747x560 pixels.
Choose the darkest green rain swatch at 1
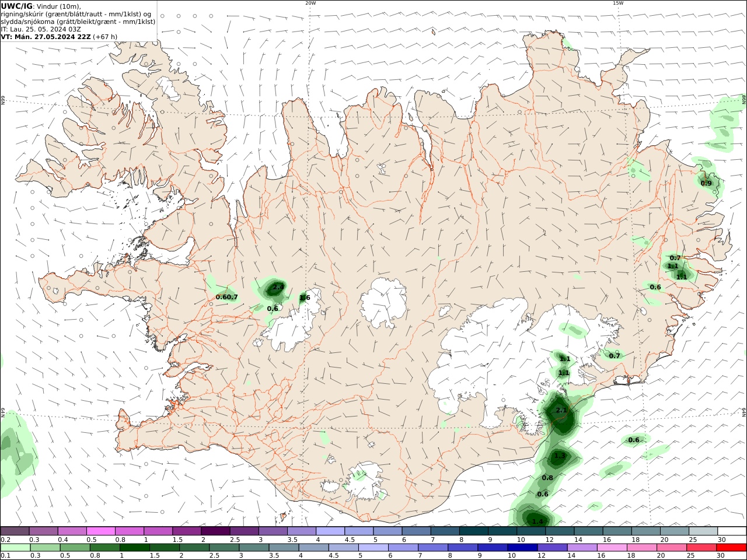coord(135,548)
